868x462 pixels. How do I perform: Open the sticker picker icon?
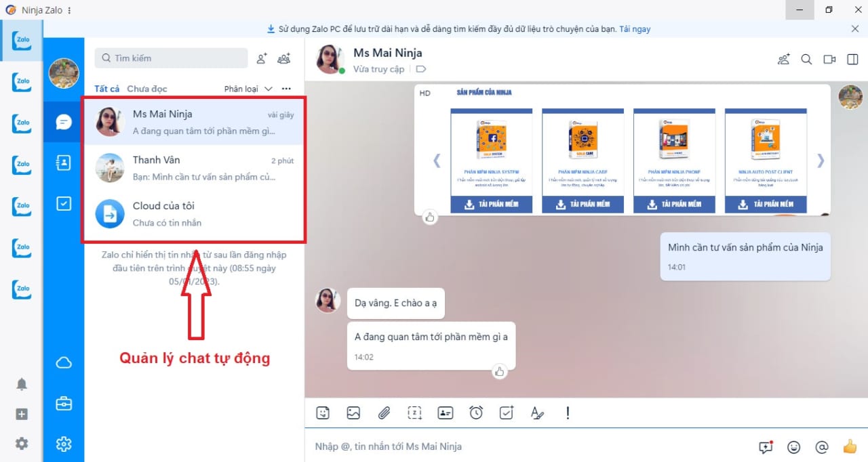coord(323,413)
